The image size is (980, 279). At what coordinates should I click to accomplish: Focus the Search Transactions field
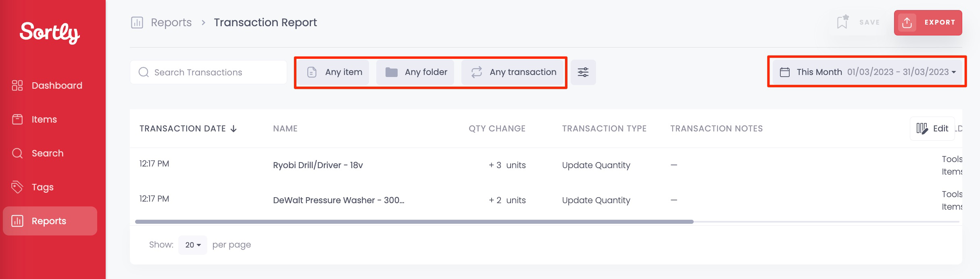tap(209, 72)
